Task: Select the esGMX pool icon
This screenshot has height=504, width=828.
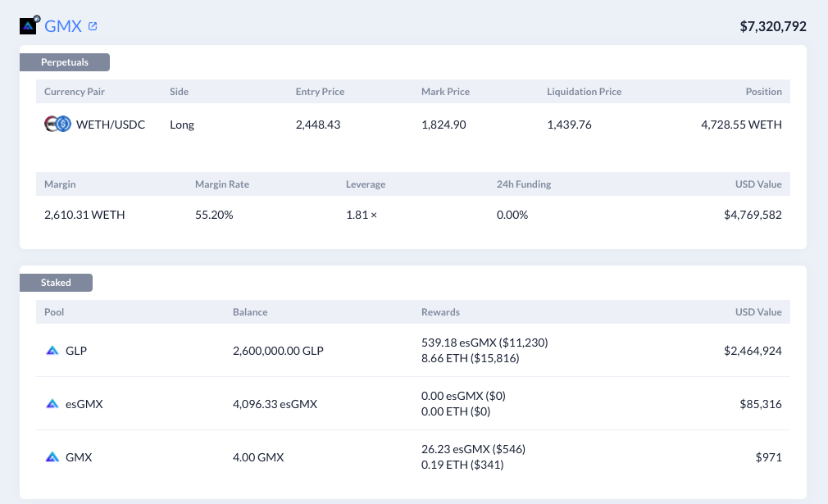Action: point(52,403)
